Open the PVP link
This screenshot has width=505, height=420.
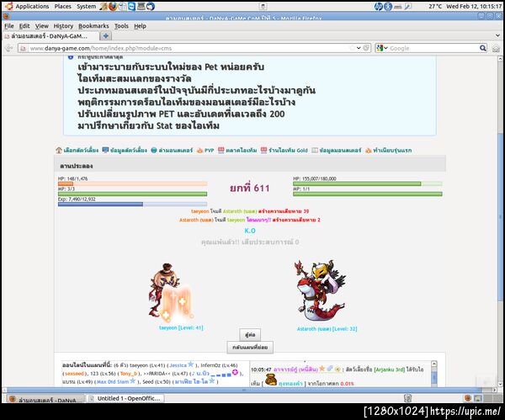pos(205,150)
